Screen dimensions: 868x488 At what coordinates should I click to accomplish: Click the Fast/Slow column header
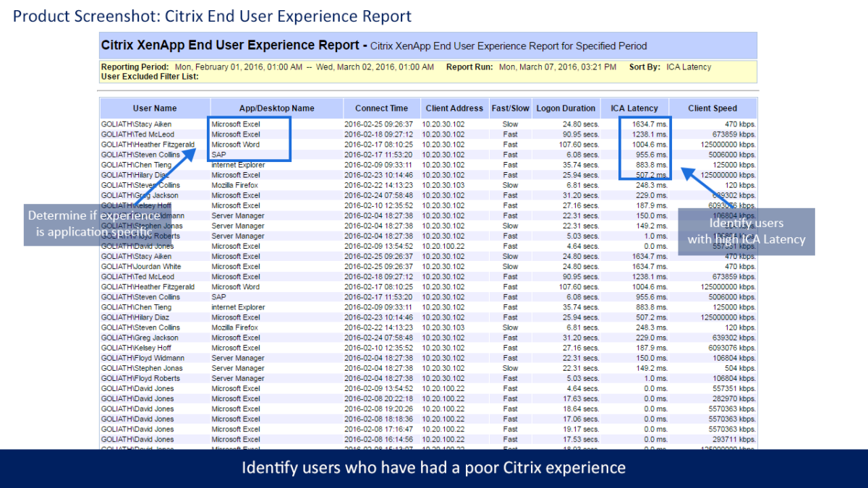point(510,108)
